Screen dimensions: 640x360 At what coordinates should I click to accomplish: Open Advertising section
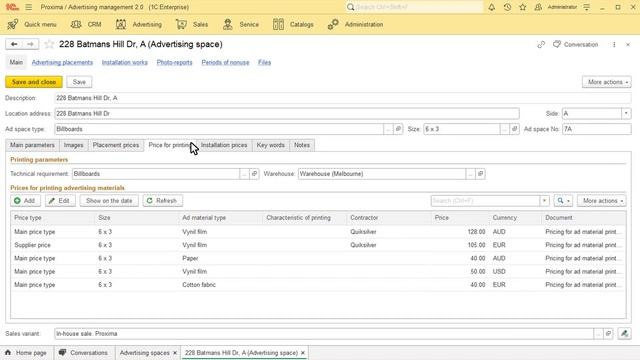tap(138, 24)
